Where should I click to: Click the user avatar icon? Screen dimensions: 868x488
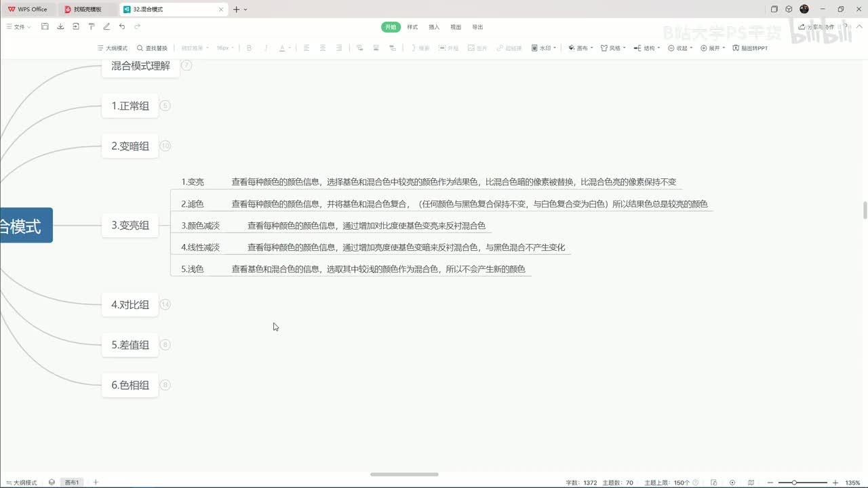click(804, 9)
